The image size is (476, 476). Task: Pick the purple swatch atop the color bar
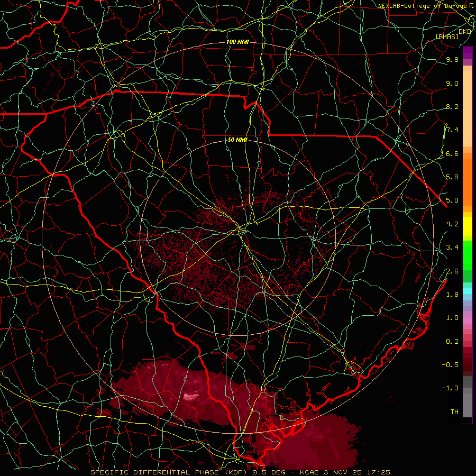[x=467, y=53]
